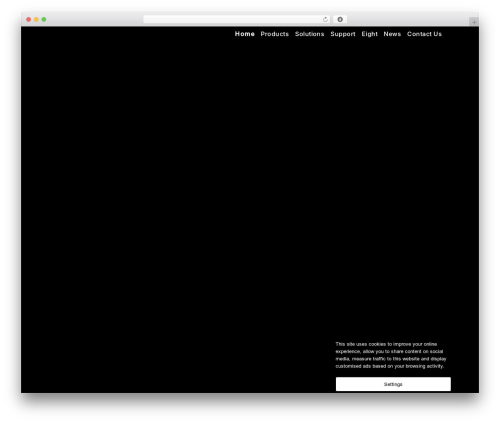Open the Products menu item
This screenshot has width=500, height=423.
pyautogui.click(x=274, y=34)
